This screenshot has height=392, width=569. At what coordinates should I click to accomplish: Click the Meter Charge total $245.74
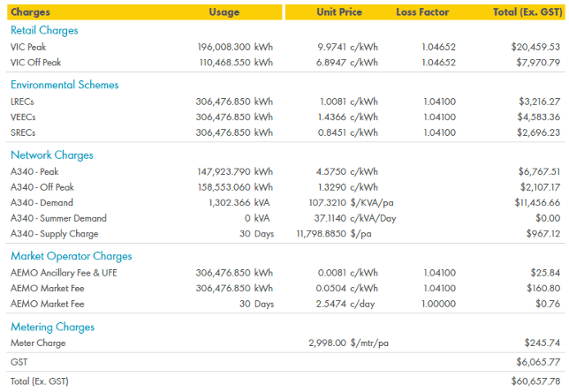coord(542,343)
